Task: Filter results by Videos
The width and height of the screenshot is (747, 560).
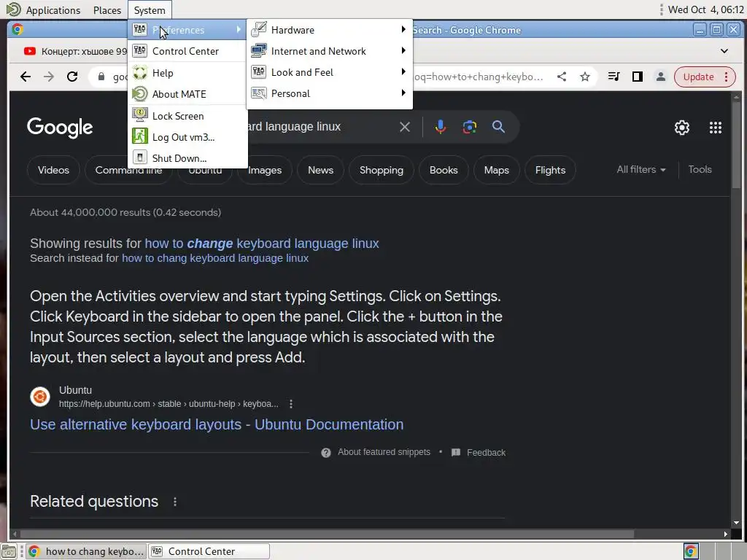Action: [53, 170]
